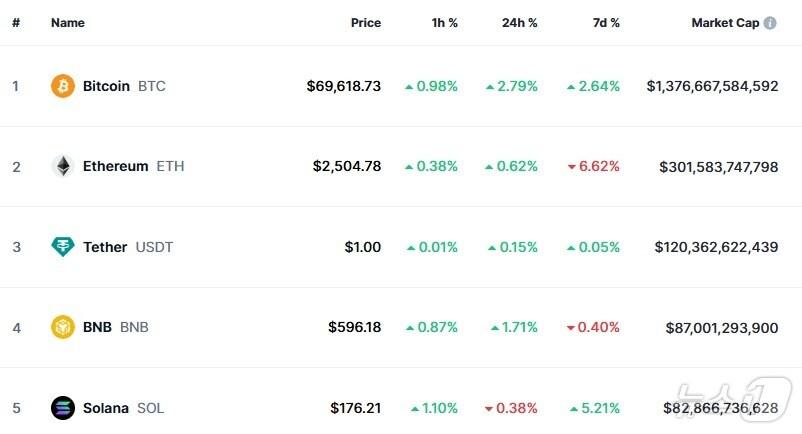Viewport: 802px width, 434px height.
Task: Click Bitcoin's price $69,618.73
Action: pyautogui.click(x=343, y=86)
